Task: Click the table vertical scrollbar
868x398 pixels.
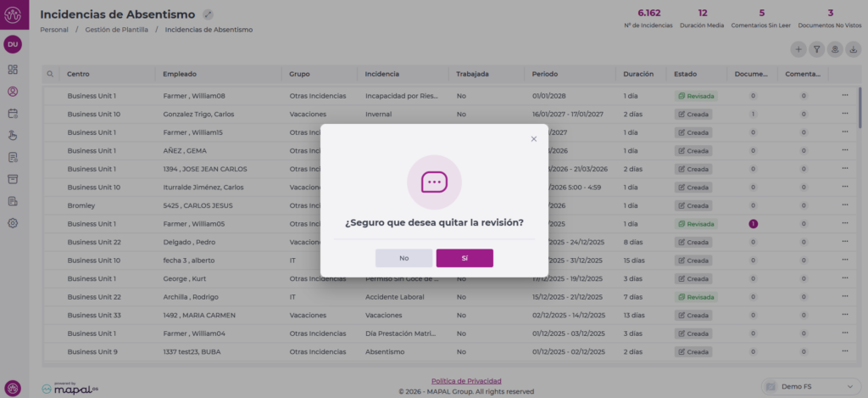Action: (860, 110)
